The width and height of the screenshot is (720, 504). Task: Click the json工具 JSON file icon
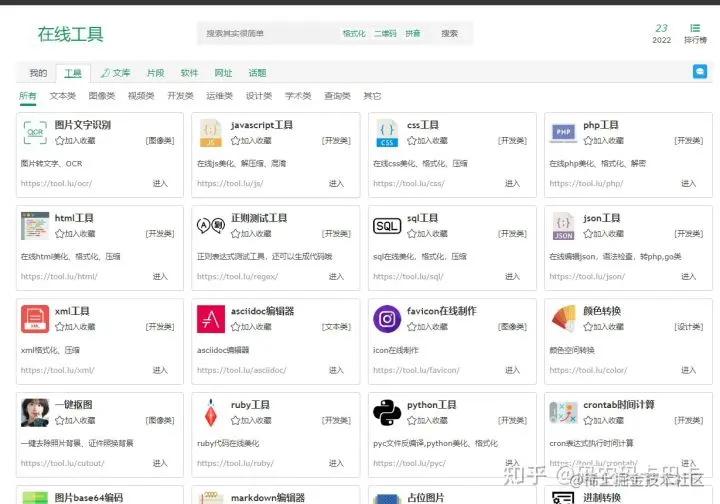click(563, 226)
